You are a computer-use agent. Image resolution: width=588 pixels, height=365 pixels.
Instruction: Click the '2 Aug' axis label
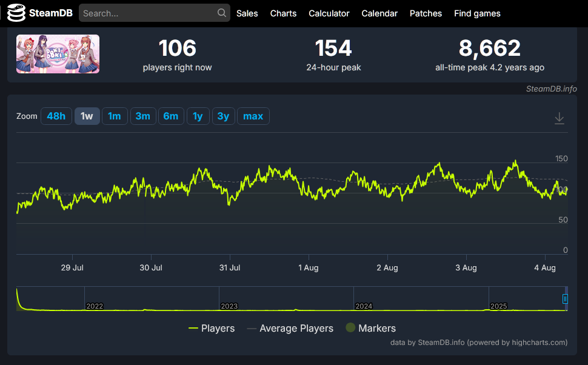point(387,268)
